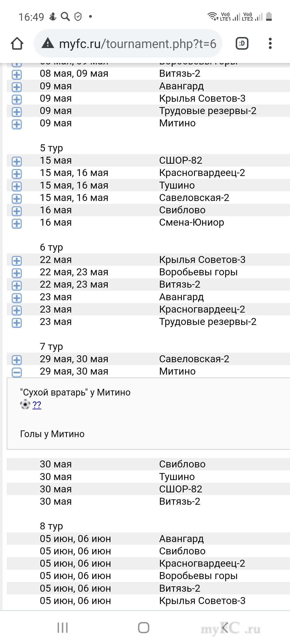Select the 8 тур Авангард row
290x644 pixels.
pyautogui.click(x=145, y=539)
